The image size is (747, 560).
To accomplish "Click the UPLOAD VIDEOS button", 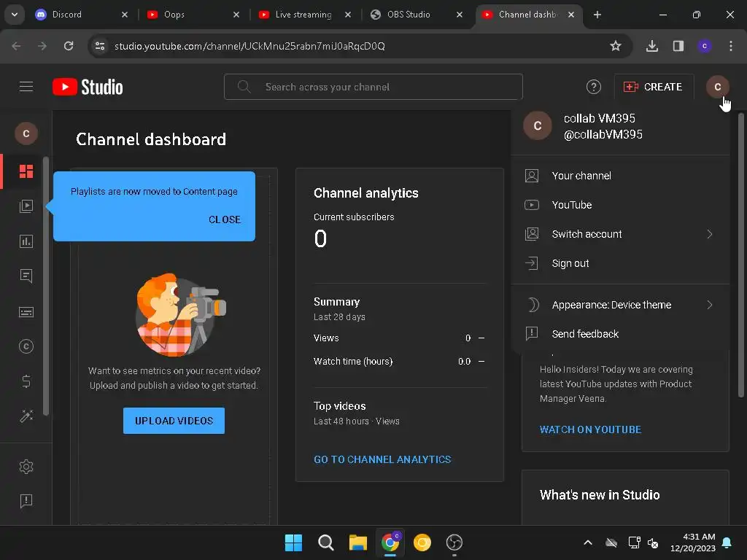I will (174, 421).
